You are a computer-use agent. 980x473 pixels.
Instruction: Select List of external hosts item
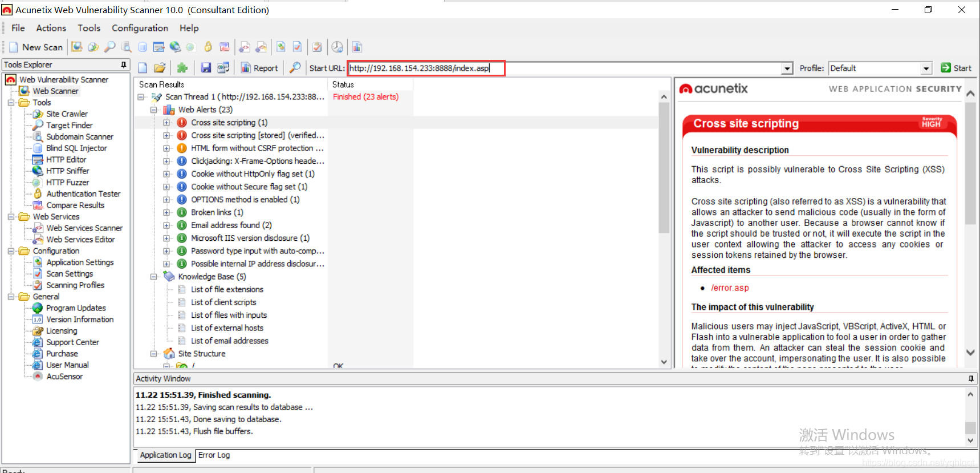[227, 328]
